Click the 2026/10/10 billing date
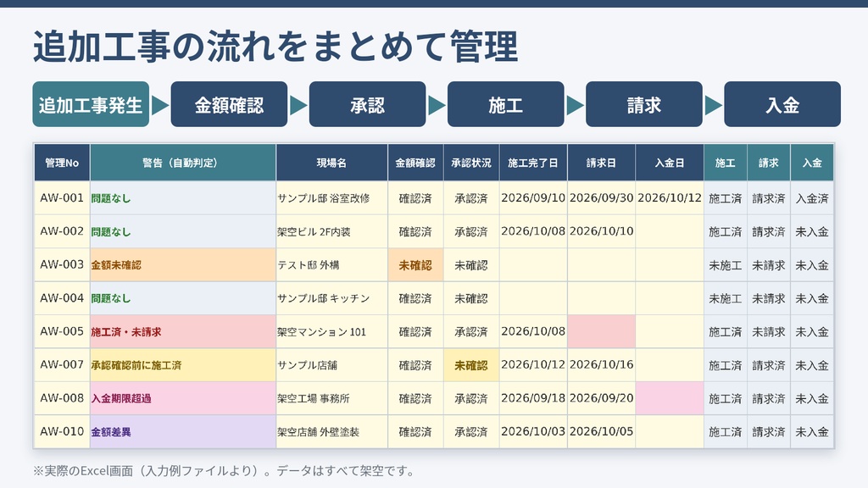Screen dimensions: 868x488 [601, 231]
